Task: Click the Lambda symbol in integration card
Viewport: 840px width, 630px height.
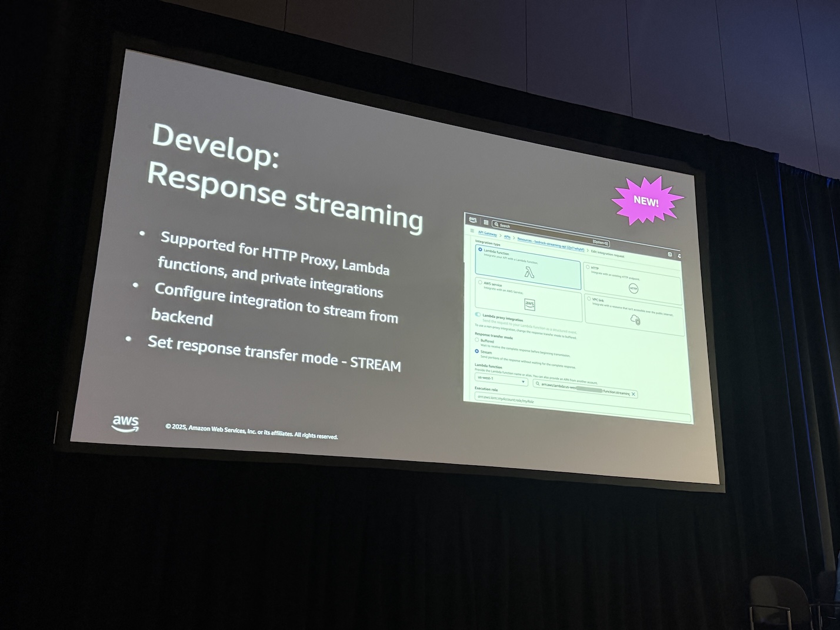Action: coord(529,273)
